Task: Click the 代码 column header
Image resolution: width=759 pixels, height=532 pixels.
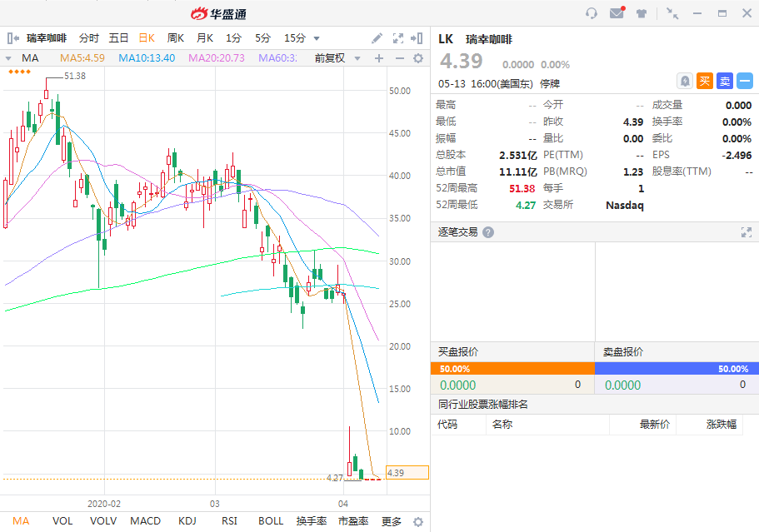Action: [x=447, y=425]
